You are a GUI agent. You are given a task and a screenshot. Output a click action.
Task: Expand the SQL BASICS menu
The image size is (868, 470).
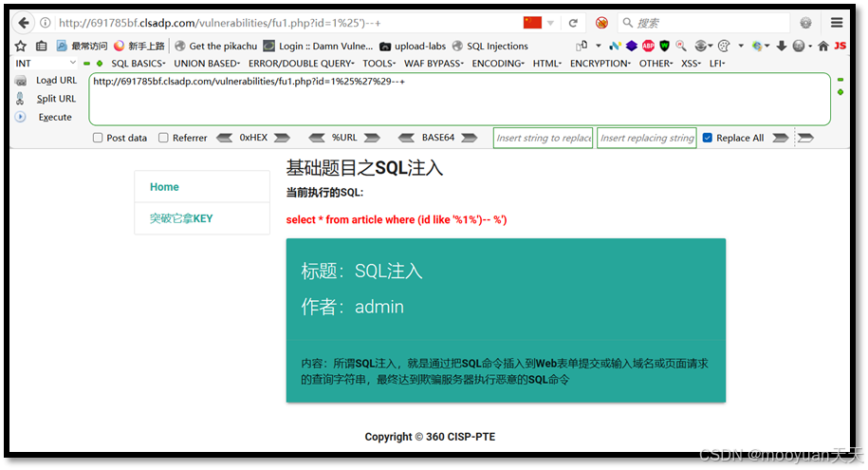[x=139, y=64]
